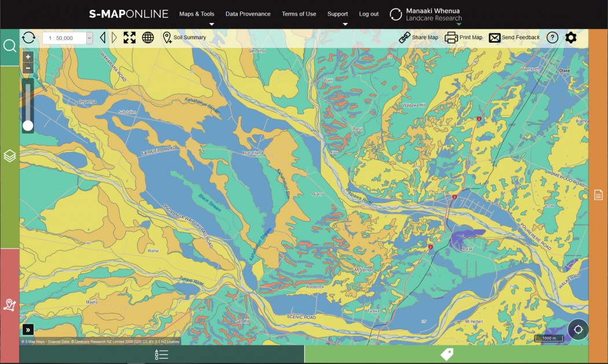Viewport: 608px width, 364px height.
Task: Click the zoom slider handle
Action: [28, 126]
